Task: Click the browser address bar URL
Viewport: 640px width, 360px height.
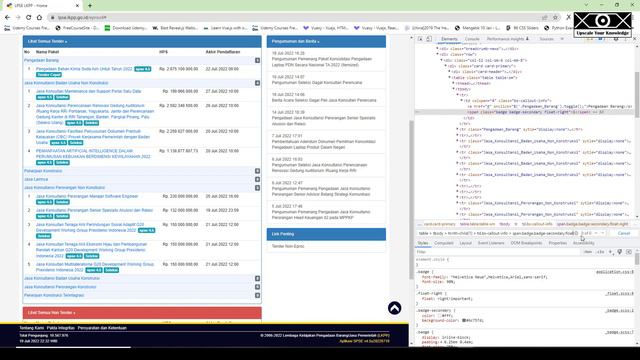Action: point(82,18)
